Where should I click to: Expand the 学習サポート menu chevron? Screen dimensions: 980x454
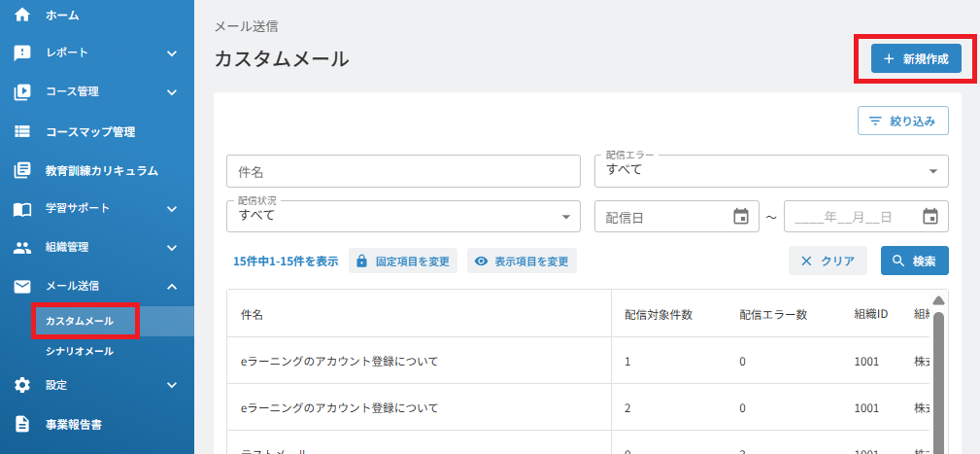click(173, 209)
